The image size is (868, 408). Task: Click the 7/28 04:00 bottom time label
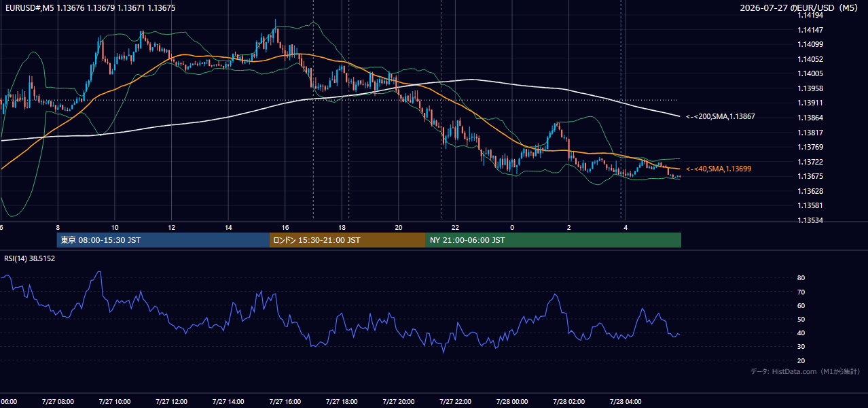click(x=626, y=401)
